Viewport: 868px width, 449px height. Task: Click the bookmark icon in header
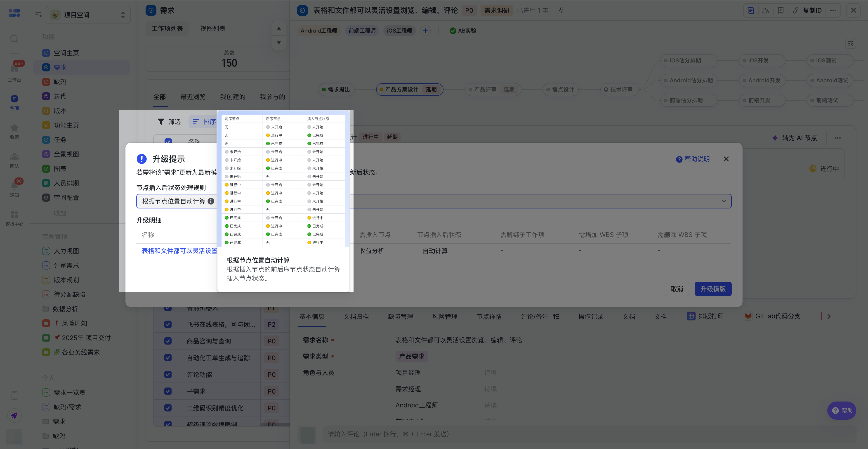(780, 10)
